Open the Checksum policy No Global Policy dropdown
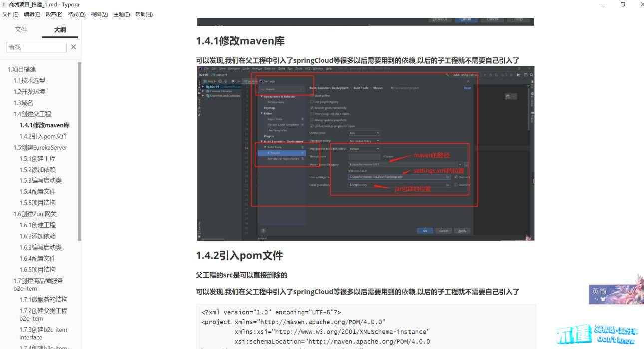This screenshot has width=644, height=349. click(x=364, y=141)
